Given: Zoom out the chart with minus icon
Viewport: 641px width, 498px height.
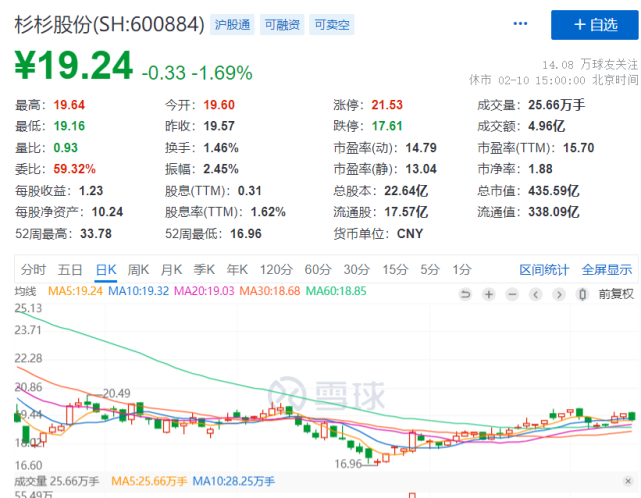Looking at the screenshot, I should coord(513,293).
